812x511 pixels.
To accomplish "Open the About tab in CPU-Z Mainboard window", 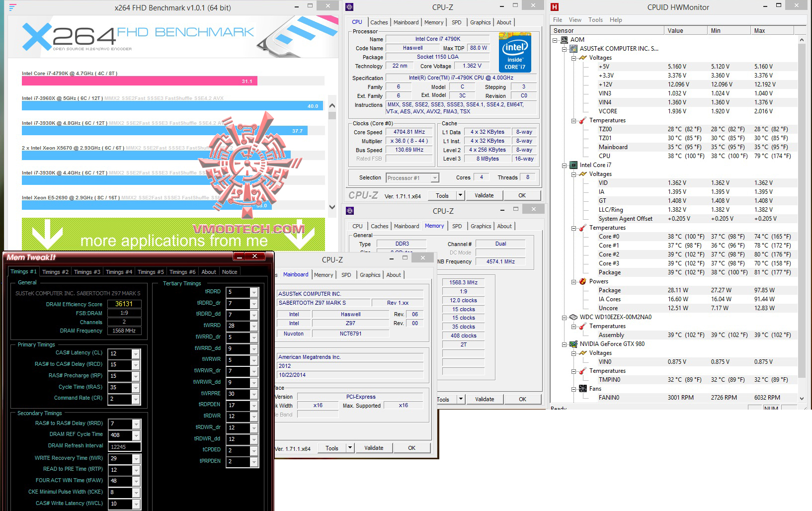I will click(x=394, y=275).
